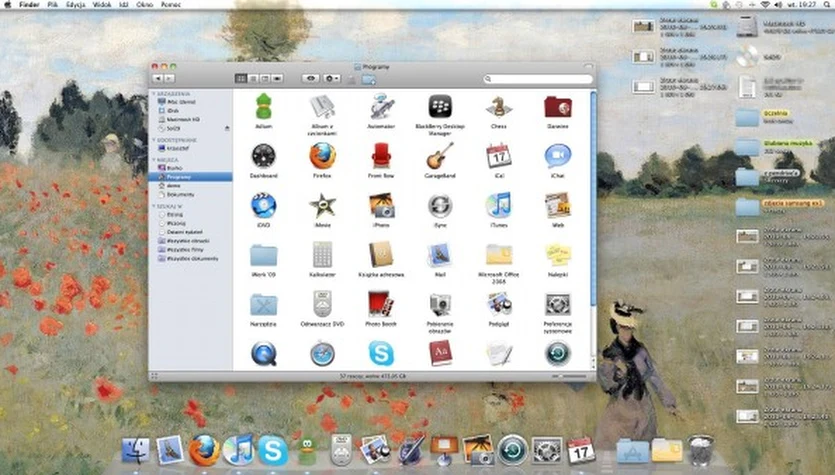The width and height of the screenshot is (835, 475).
Task: Open the Edycja menu in menu bar
Action: pyautogui.click(x=75, y=5)
